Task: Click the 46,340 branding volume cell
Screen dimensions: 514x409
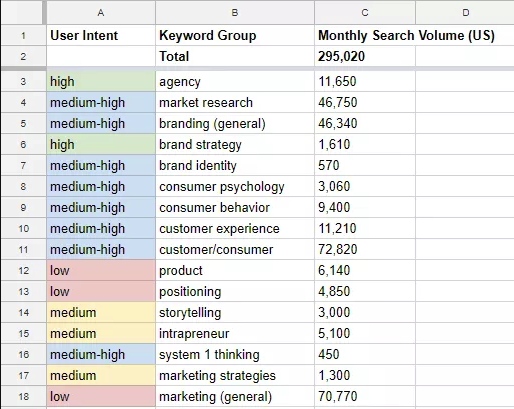Action: (x=365, y=123)
